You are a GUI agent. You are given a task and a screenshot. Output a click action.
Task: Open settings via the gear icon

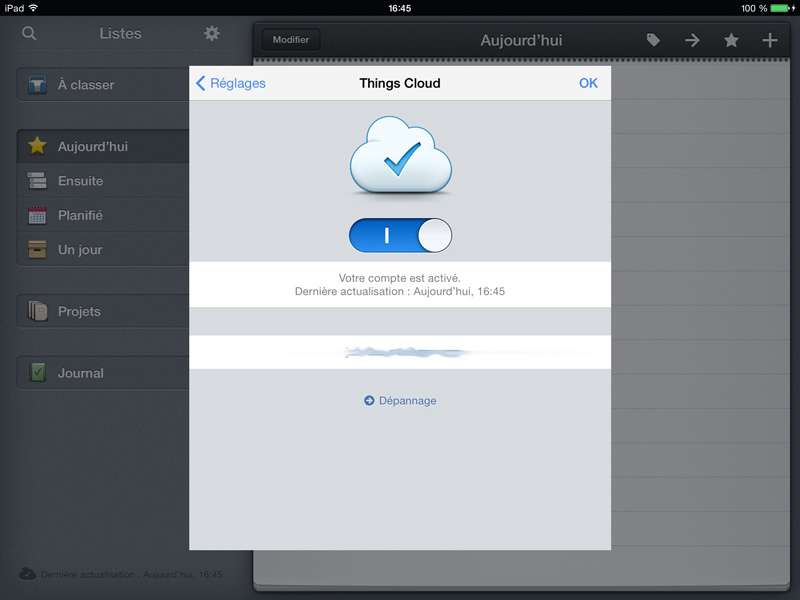click(x=212, y=34)
